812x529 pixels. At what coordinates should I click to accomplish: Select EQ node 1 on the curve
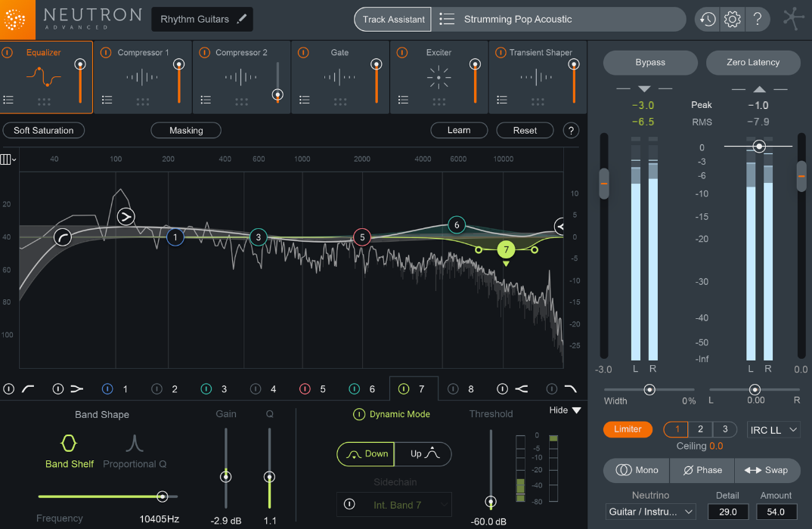click(175, 237)
